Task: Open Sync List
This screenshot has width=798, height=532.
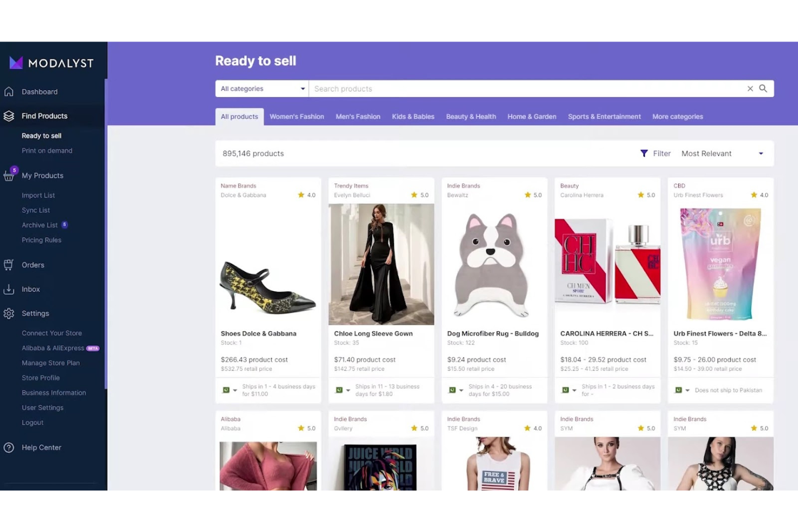Action: click(36, 210)
